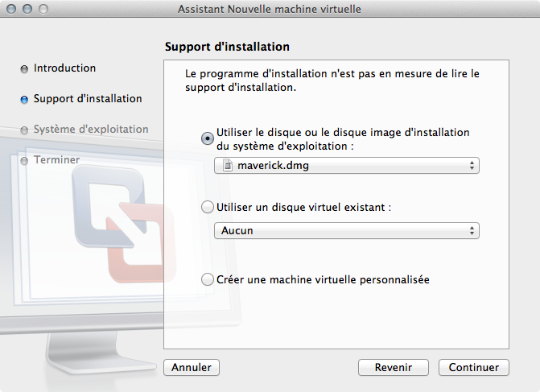Select the Créer une machine virtuelle personnalisée radio button
The height and width of the screenshot is (392, 540).
click(208, 279)
